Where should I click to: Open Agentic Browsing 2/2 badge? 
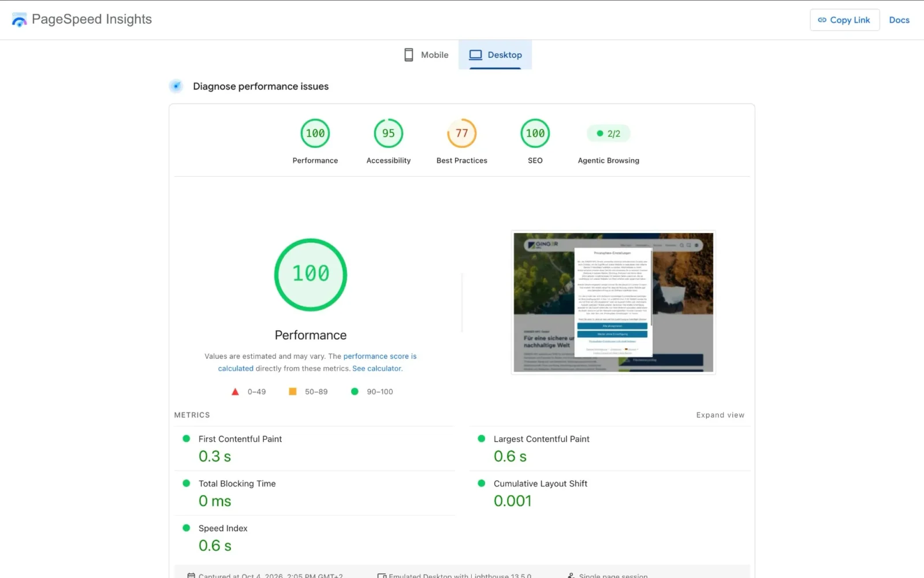coord(609,134)
